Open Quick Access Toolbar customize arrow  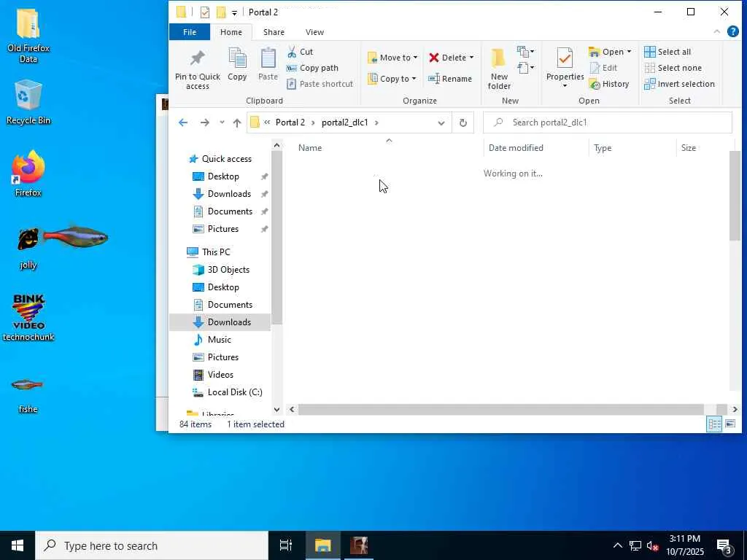(234, 13)
